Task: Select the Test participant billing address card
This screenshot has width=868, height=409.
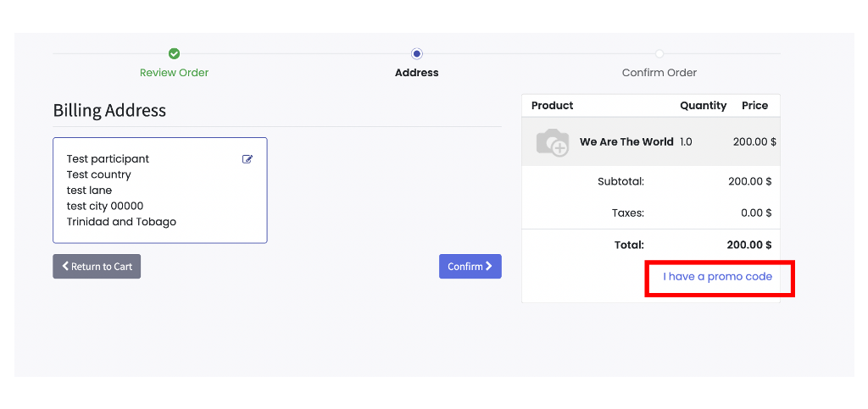Action: (159, 191)
